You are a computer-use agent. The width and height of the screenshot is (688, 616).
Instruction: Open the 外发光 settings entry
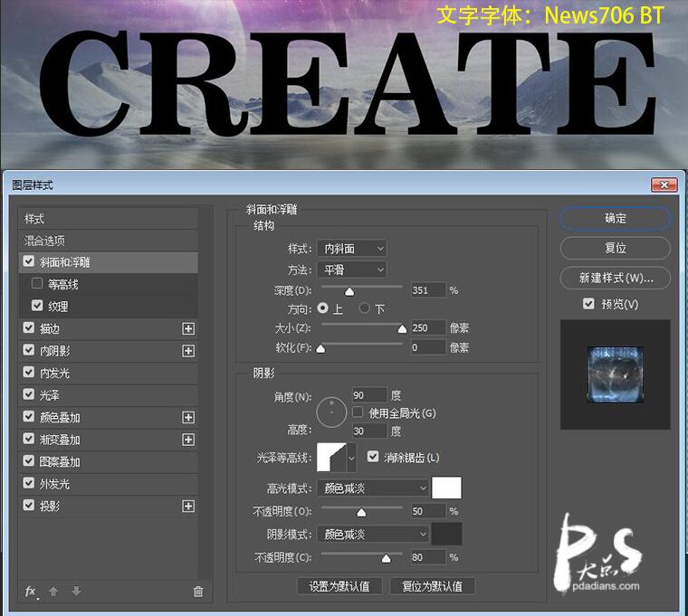(x=109, y=484)
